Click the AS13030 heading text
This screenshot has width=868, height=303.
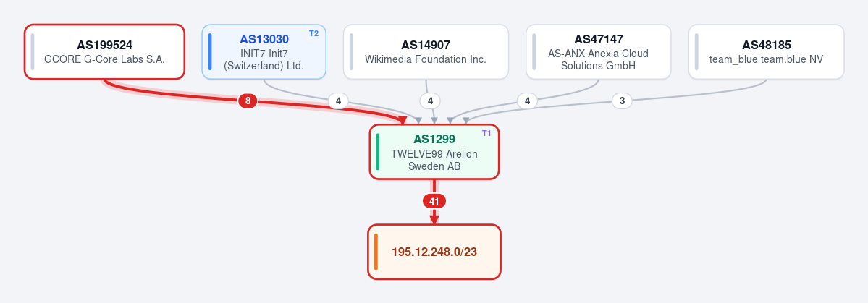pos(264,39)
